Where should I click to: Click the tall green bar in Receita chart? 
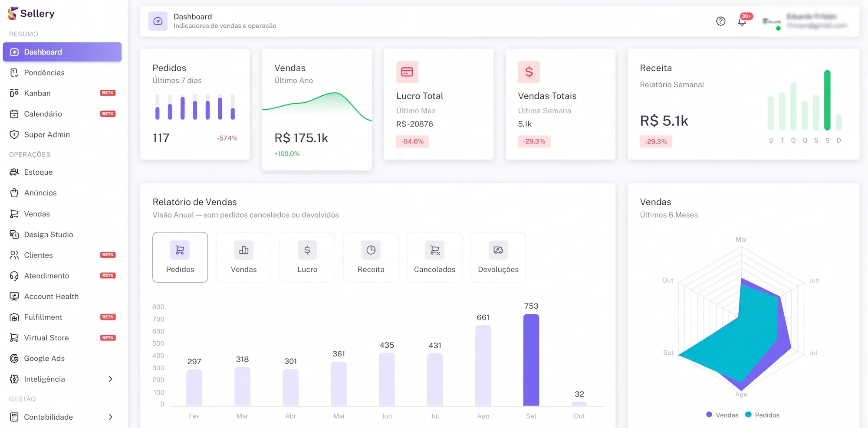pyautogui.click(x=827, y=100)
